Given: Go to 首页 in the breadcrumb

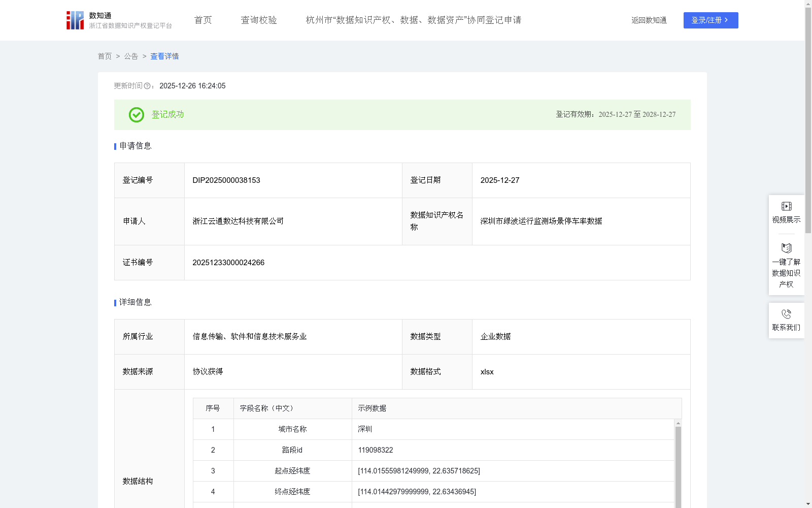Looking at the screenshot, I should coord(105,56).
